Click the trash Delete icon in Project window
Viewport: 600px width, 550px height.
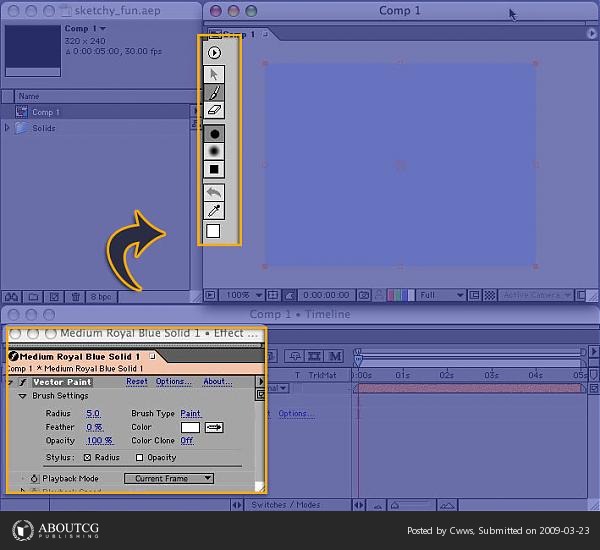pos(75,297)
